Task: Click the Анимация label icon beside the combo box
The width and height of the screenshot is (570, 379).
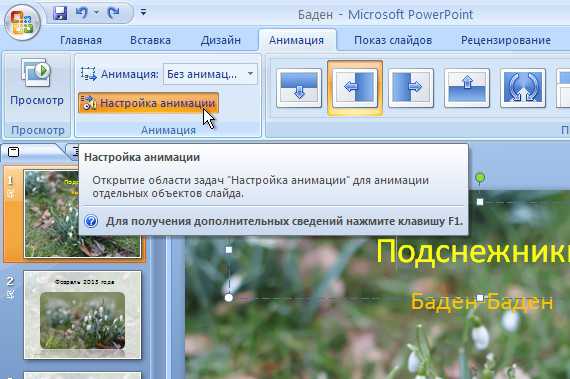Action: click(x=88, y=74)
